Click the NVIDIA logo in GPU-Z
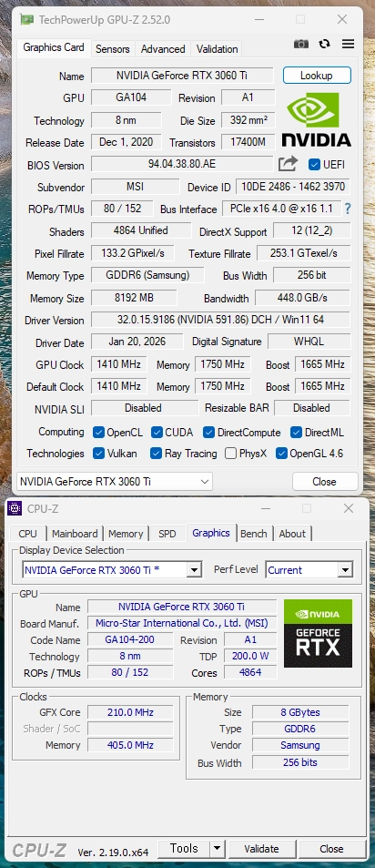Image resolution: width=375 pixels, height=868 pixels. [x=316, y=119]
